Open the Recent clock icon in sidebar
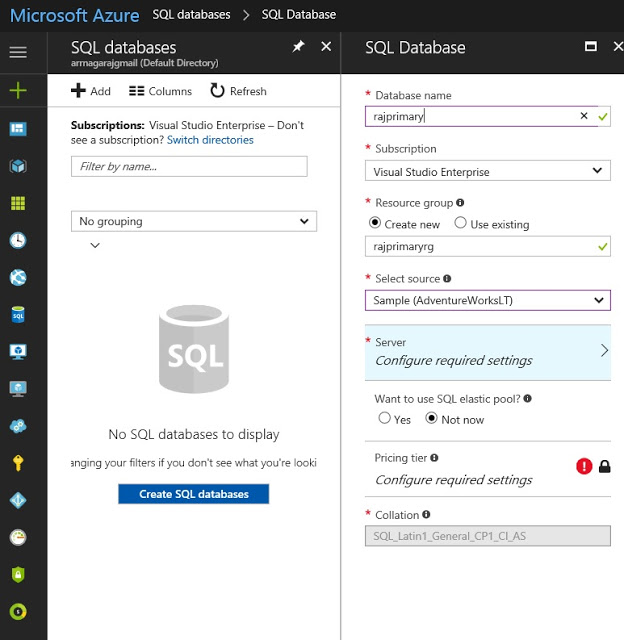This screenshot has height=640, width=624. (18, 241)
